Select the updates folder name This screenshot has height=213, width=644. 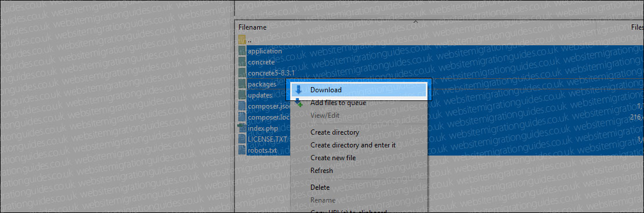pyautogui.click(x=260, y=95)
